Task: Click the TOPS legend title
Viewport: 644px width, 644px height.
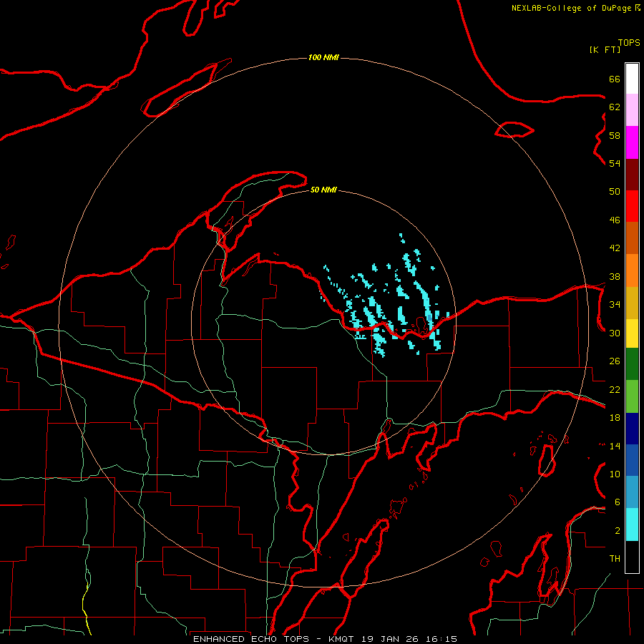Action: pyautogui.click(x=629, y=43)
